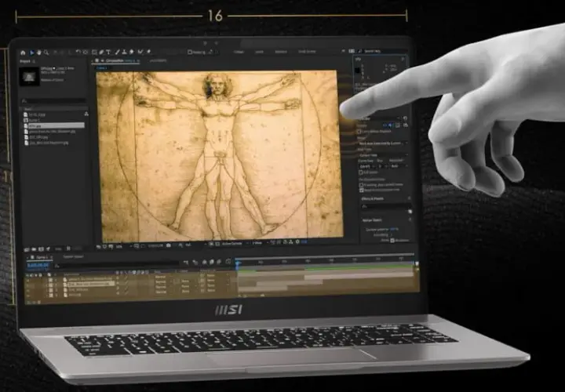Go to the Home screen icon

[x=23, y=53]
